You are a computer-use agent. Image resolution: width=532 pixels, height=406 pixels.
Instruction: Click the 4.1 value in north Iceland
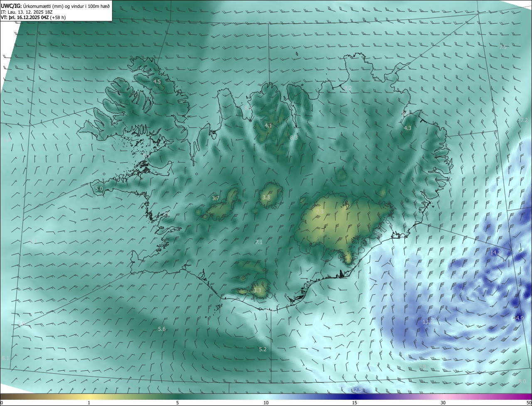tap(268, 125)
